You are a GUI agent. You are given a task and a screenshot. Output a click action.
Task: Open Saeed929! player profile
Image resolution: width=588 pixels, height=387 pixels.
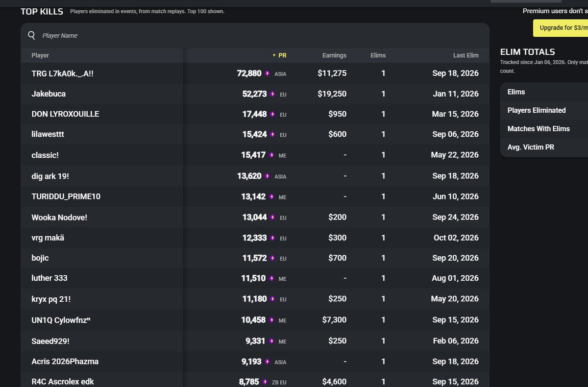tap(50, 341)
